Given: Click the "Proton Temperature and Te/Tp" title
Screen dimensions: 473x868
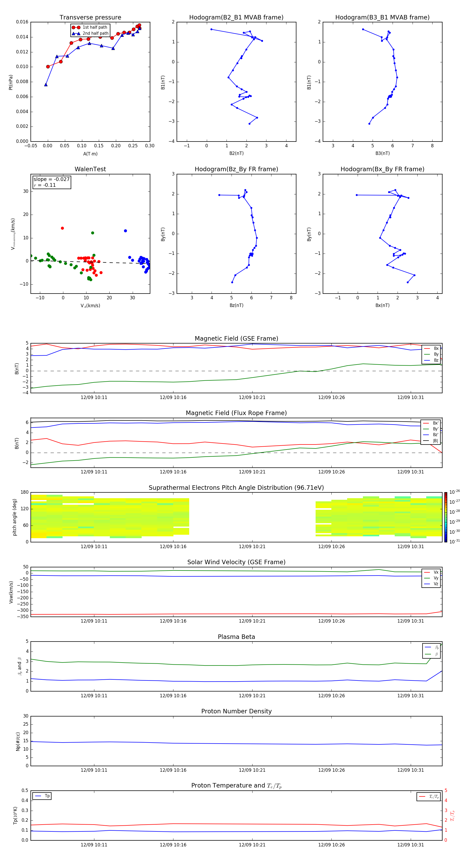Looking at the screenshot, I should pyautogui.click(x=236, y=786).
